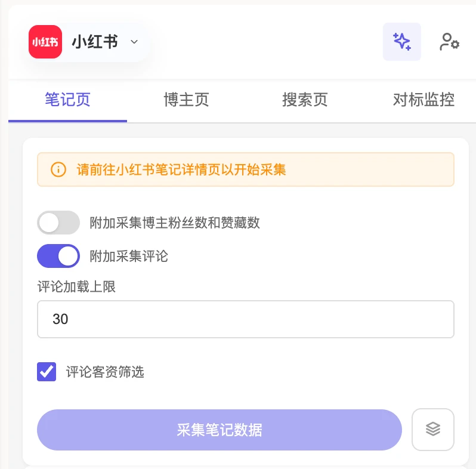Image resolution: width=476 pixels, height=469 pixels.
Task: Enable 附加采集博主粉丝数和赞藏数 toggle
Action: [58, 223]
